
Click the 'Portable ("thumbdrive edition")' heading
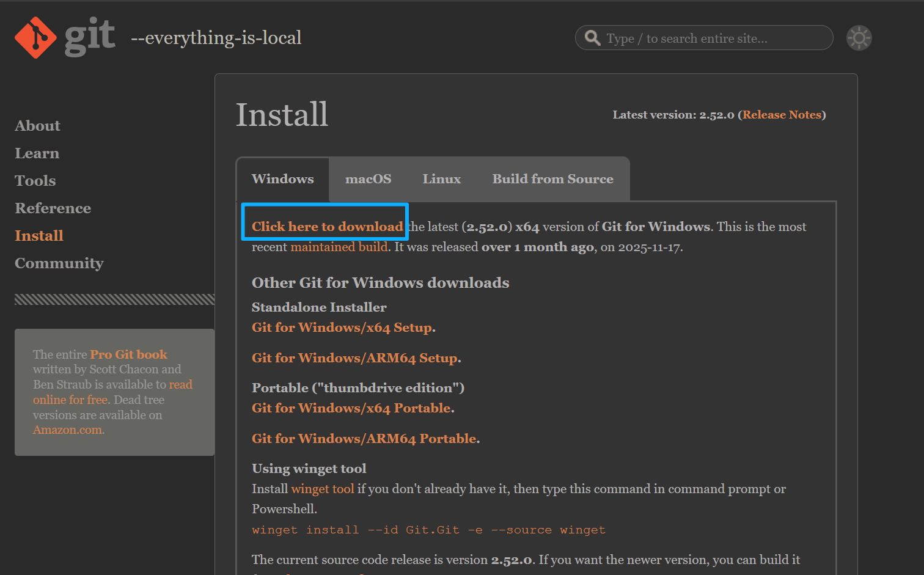(358, 388)
